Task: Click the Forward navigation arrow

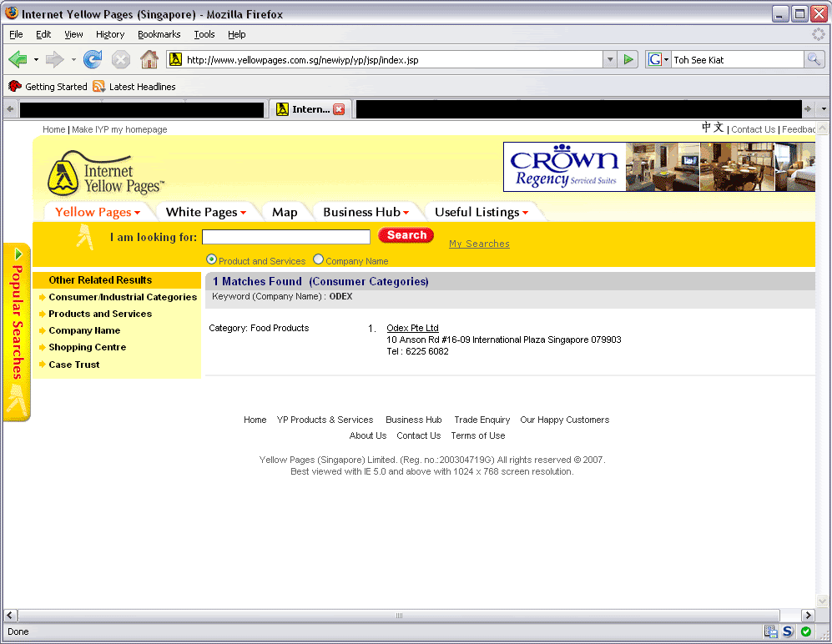Action: point(54,59)
